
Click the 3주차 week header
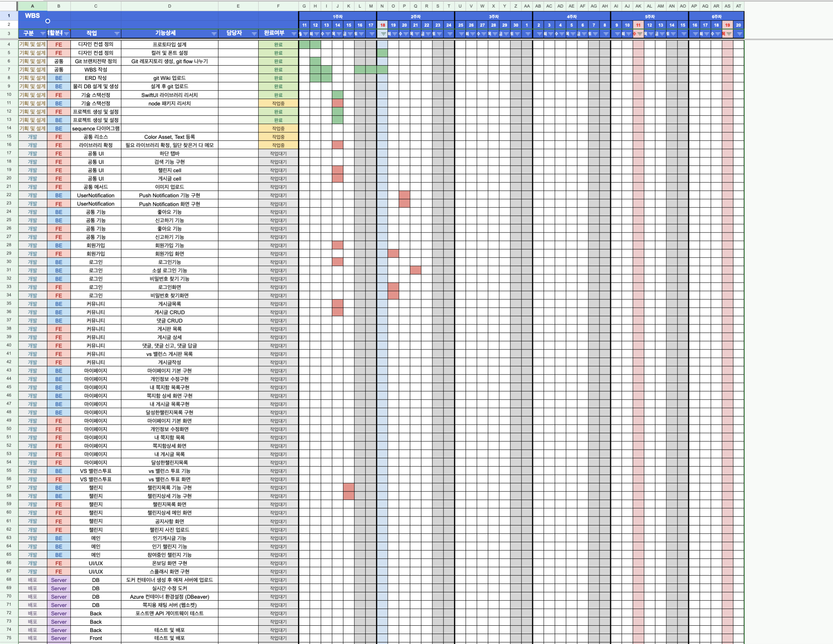click(493, 17)
